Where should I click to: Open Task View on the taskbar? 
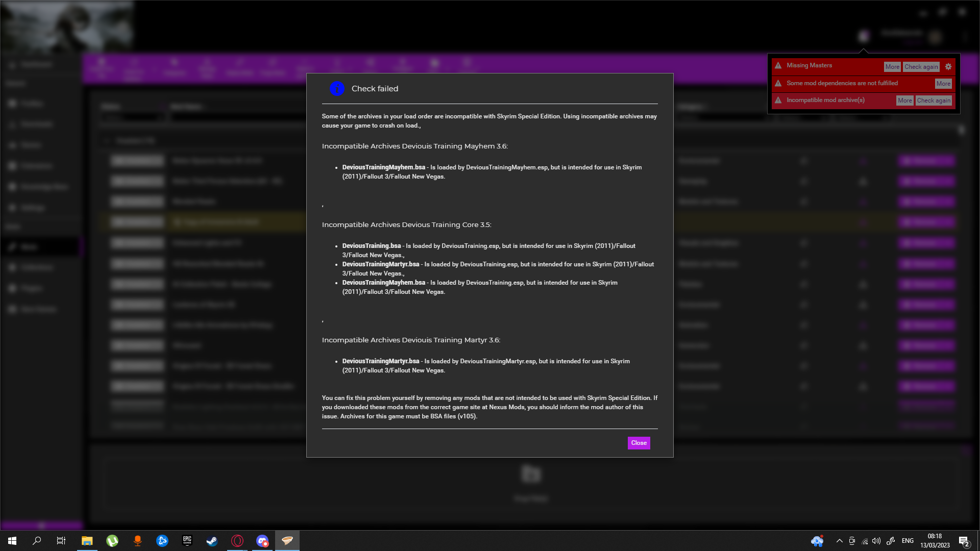[x=61, y=541]
